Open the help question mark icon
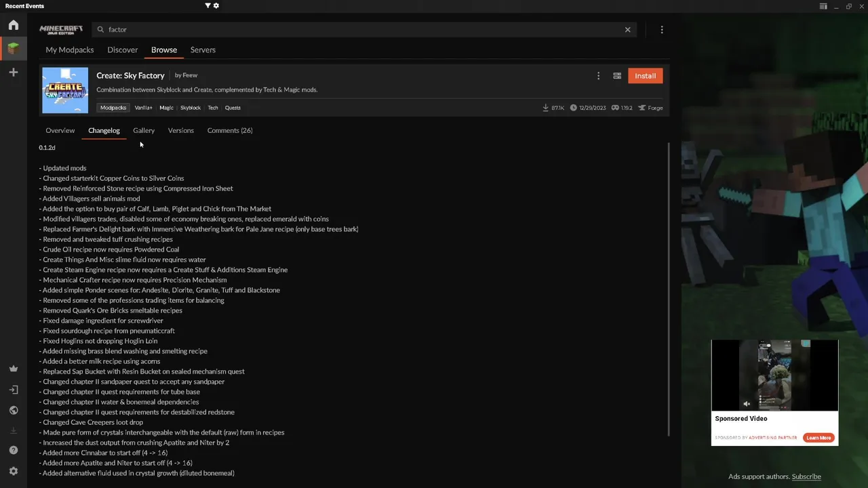Viewport: 868px width, 488px height. tap(14, 450)
